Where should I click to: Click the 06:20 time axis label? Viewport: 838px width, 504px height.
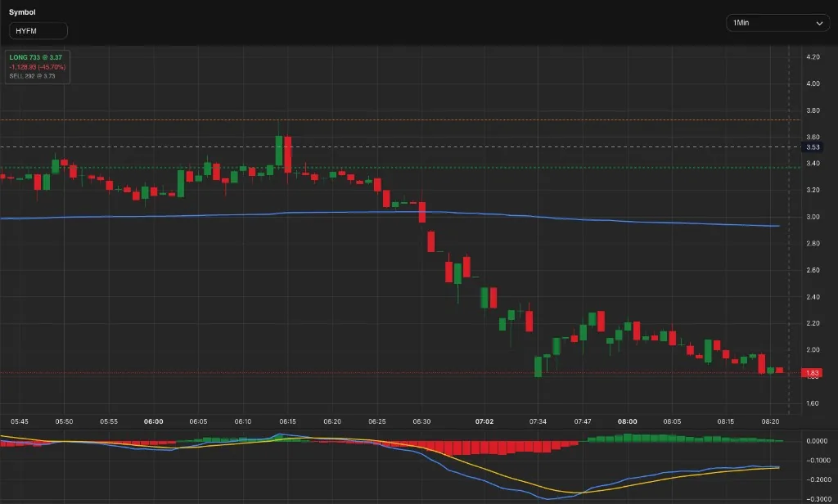pyautogui.click(x=332, y=421)
